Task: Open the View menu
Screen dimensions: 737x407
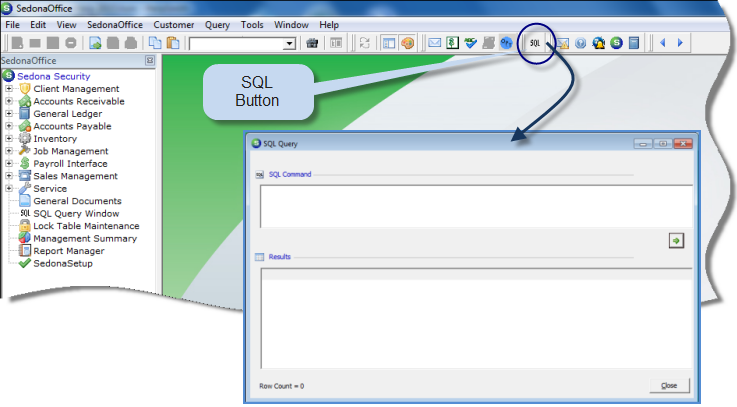Action: (x=66, y=25)
